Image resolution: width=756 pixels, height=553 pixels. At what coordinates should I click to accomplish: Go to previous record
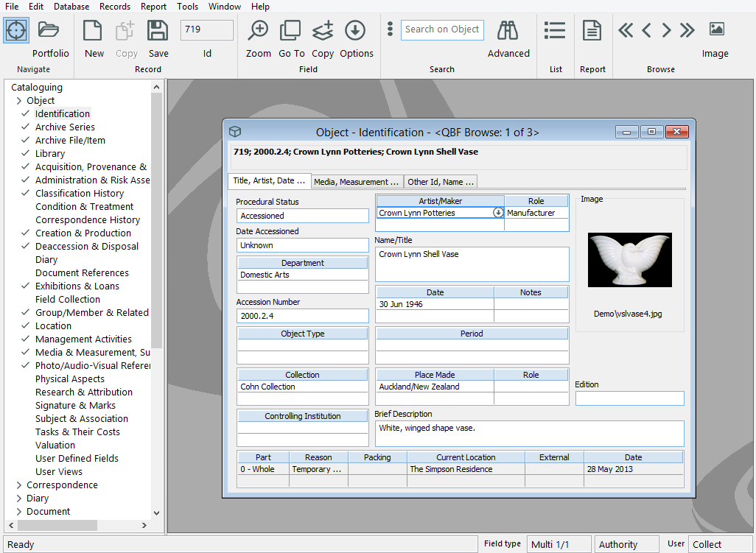646,30
